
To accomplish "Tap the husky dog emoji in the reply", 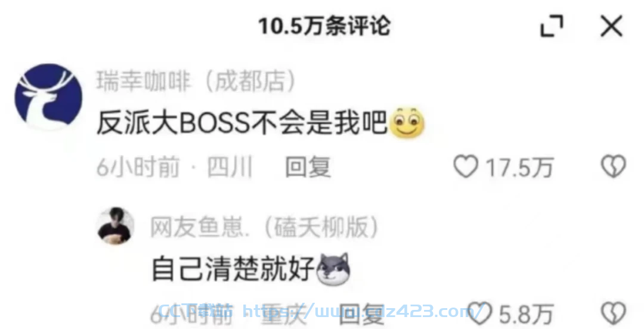I will point(333,269).
